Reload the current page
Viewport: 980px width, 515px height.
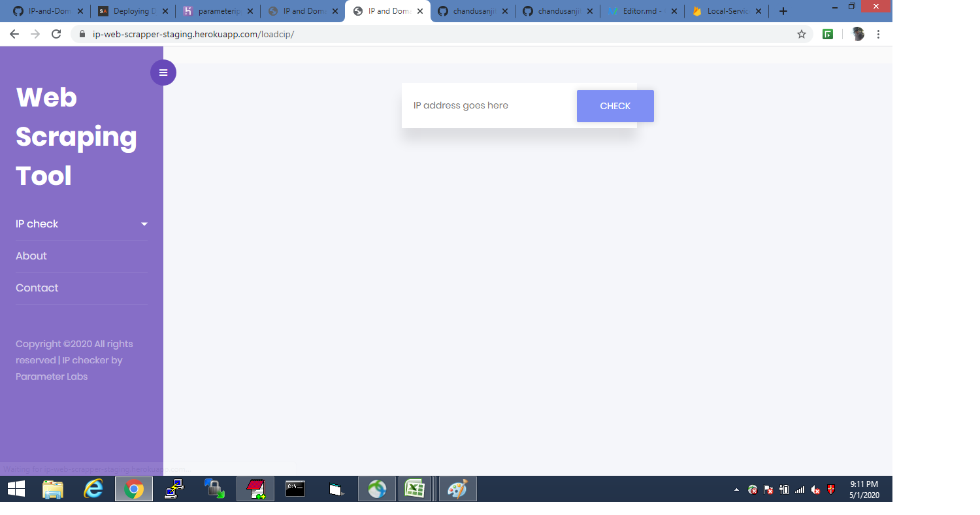[x=56, y=34]
